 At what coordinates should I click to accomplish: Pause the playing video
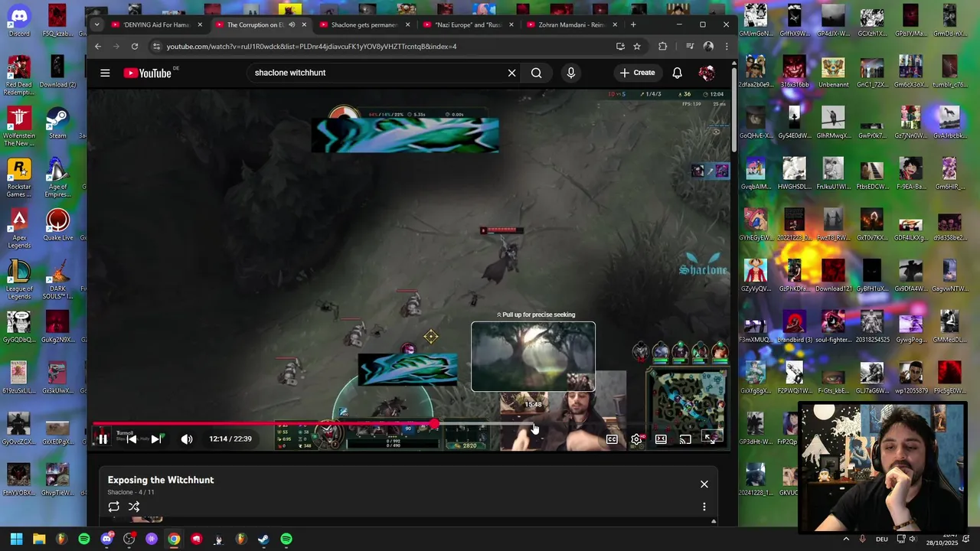pyautogui.click(x=103, y=439)
